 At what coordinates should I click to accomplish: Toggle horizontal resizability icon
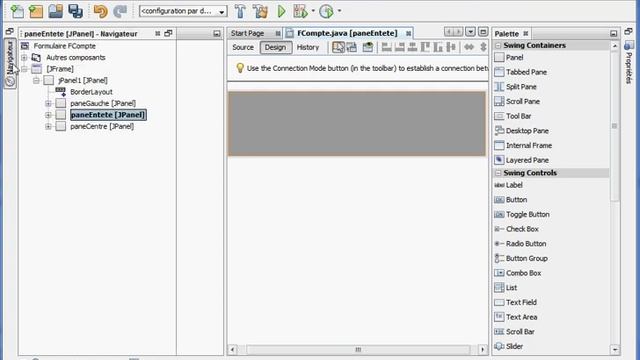469,47
